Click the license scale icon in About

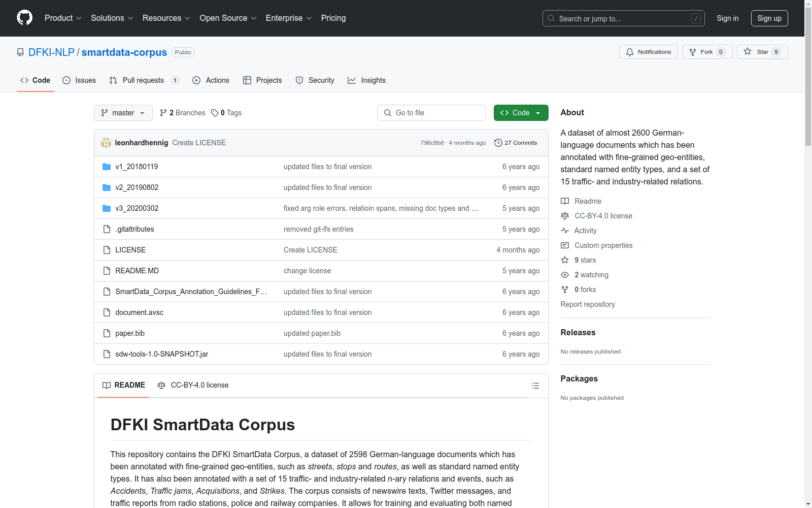[565, 216]
